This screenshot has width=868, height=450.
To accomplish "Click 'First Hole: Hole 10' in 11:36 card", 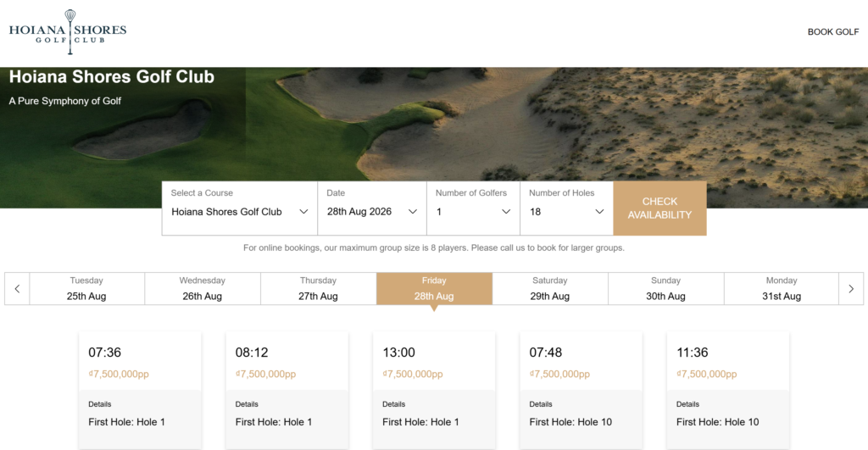I will coord(717,422).
